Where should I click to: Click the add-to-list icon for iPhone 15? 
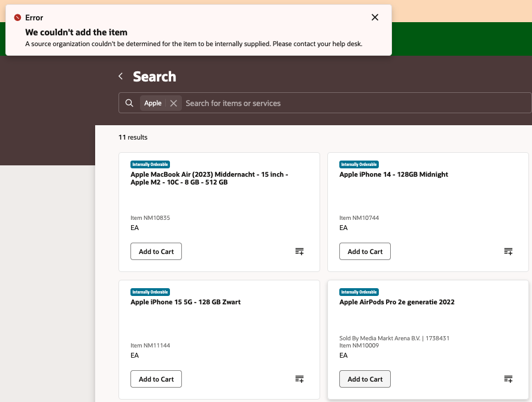(x=299, y=379)
